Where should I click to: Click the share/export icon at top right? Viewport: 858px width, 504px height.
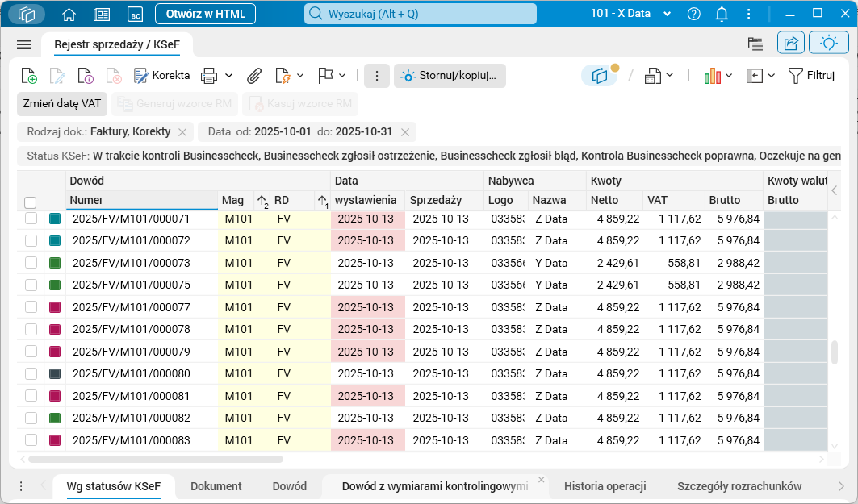point(791,44)
